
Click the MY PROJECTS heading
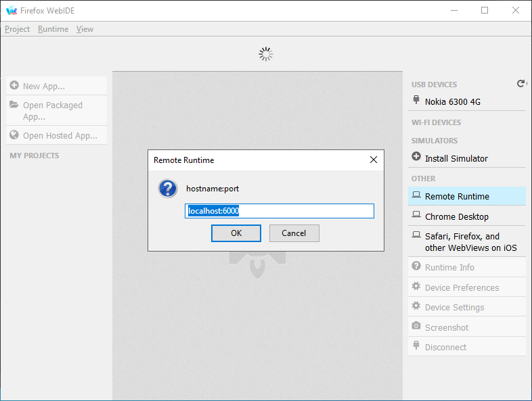pos(35,156)
